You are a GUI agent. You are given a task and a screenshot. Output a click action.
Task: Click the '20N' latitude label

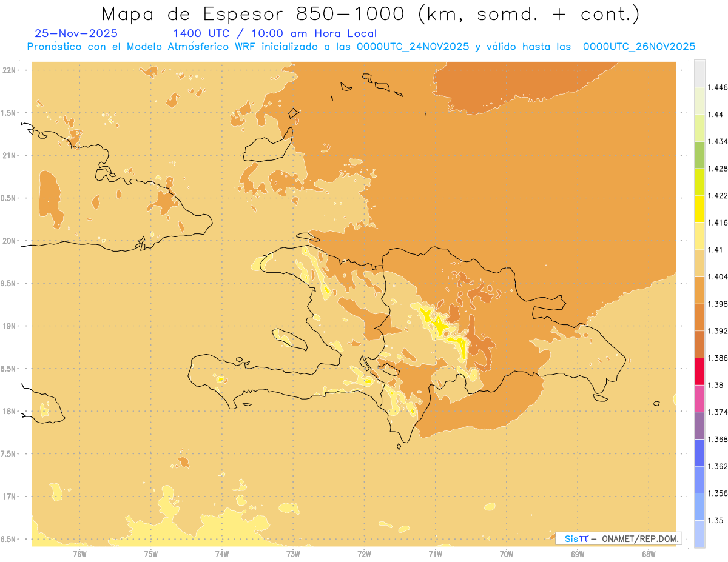point(10,241)
